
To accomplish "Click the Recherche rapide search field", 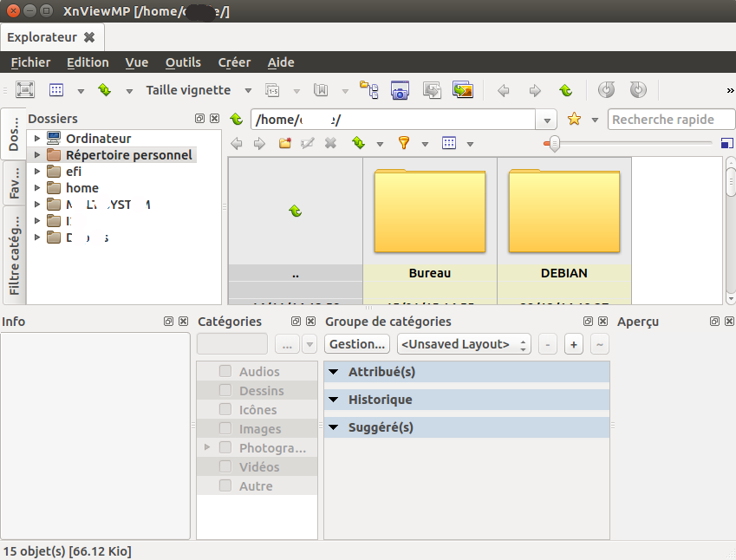I will click(671, 120).
